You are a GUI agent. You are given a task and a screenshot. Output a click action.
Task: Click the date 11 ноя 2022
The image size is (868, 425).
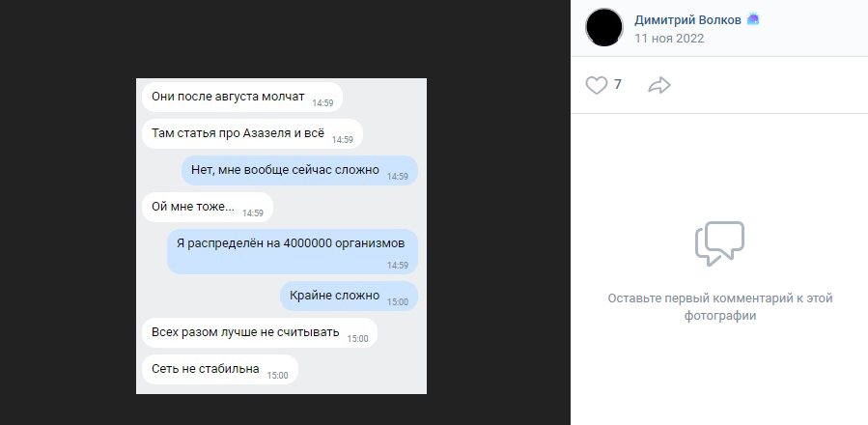[x=669, y=39]
